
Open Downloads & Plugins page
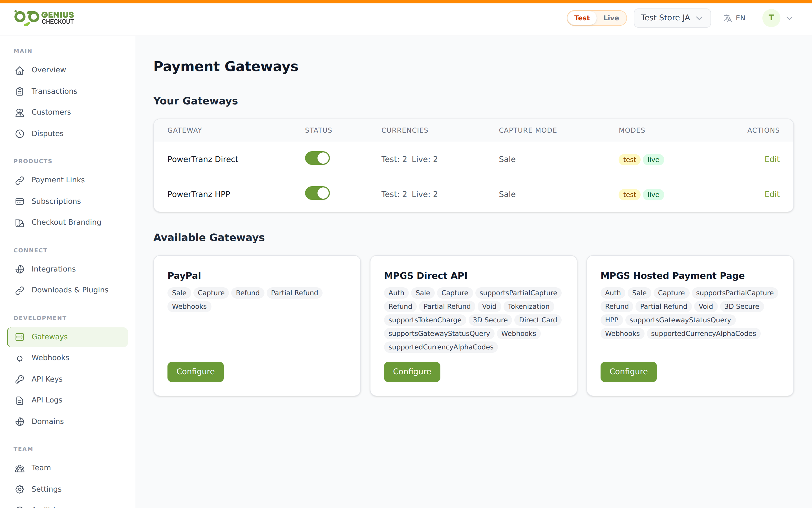pos(67,290)
